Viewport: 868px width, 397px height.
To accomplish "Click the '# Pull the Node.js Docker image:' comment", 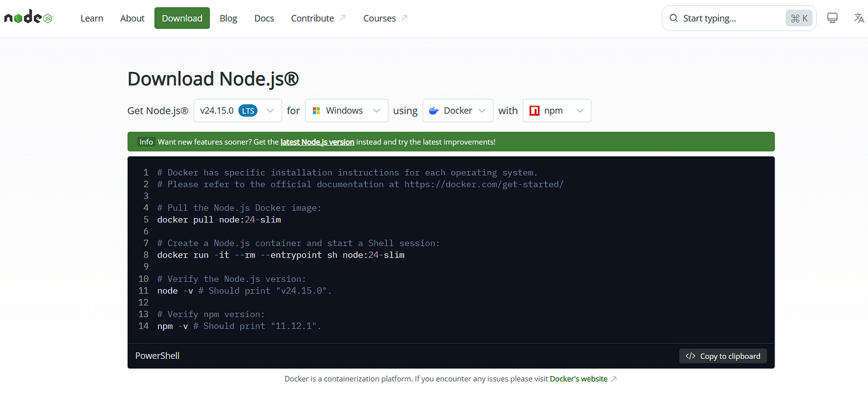I will click(239, 208).
